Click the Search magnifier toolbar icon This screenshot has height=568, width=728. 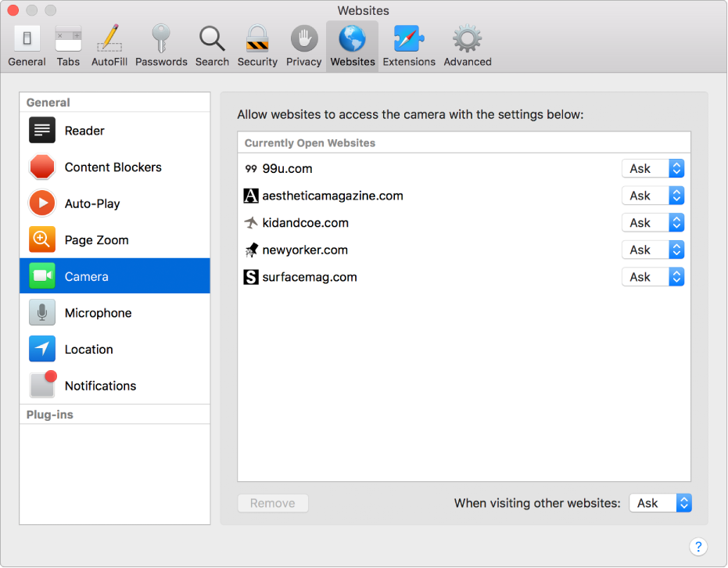pyautogui.click(x=212, y=45)
